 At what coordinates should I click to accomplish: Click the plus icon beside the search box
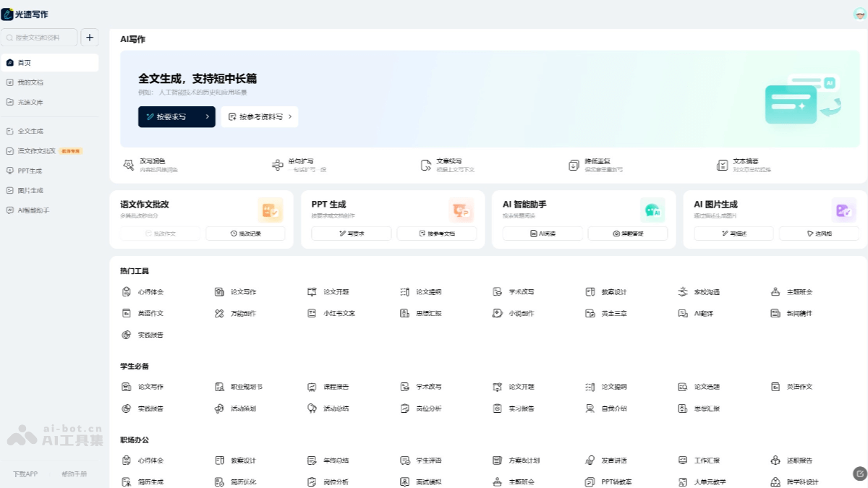click(90, 38)
